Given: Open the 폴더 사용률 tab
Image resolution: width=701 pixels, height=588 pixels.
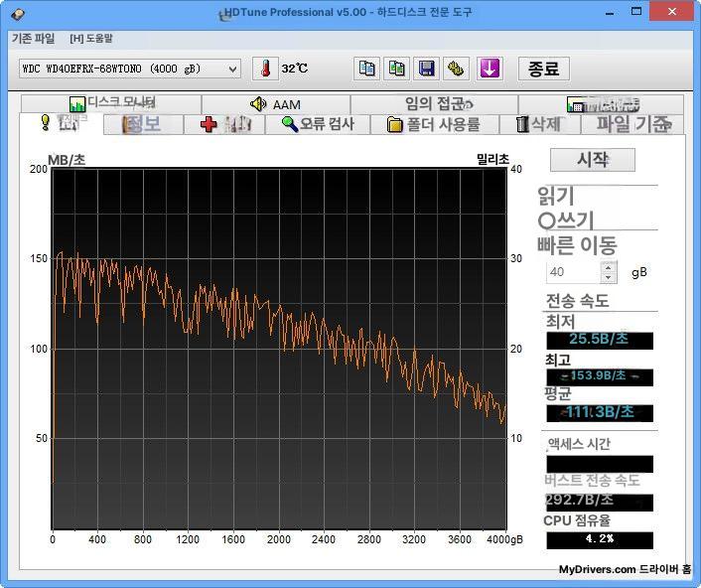Looking at the screenshot, I should click(434, 124).
